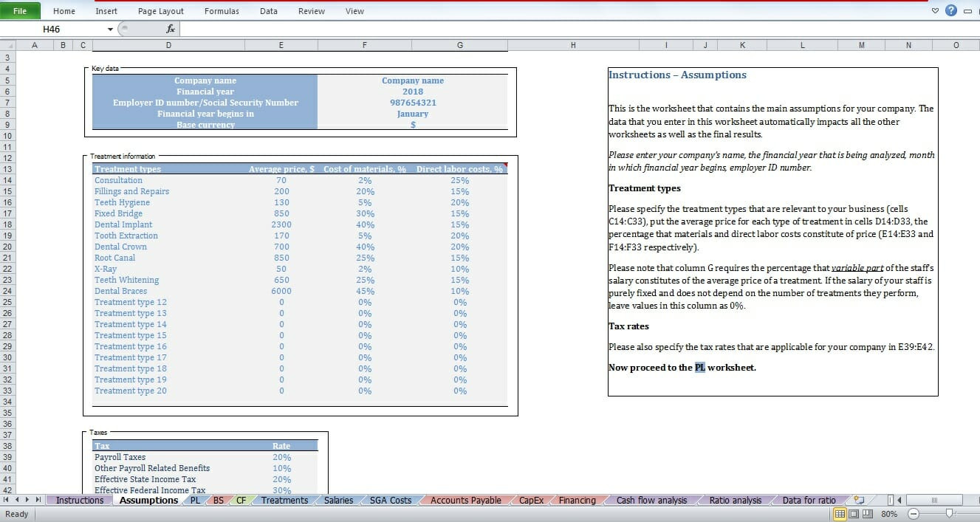The image size is (980, 522).
Task: Switch to the CapEx sheet tab
Action: click(x=531, y=500)
